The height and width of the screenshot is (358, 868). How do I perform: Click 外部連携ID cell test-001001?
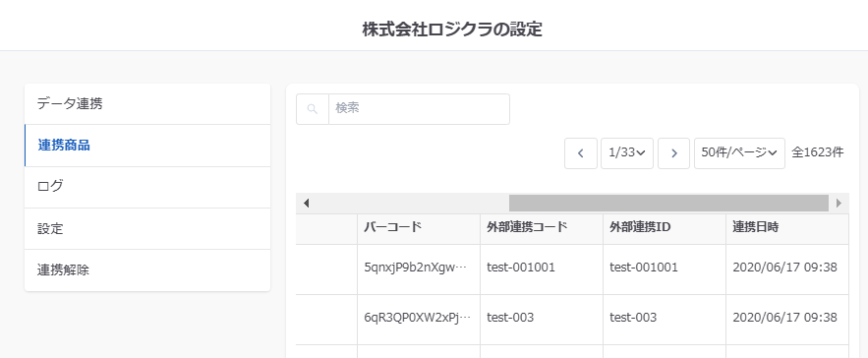click(665, 269)
